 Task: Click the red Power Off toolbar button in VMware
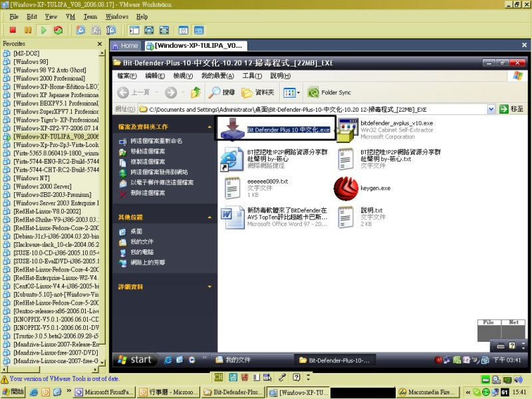13,30
